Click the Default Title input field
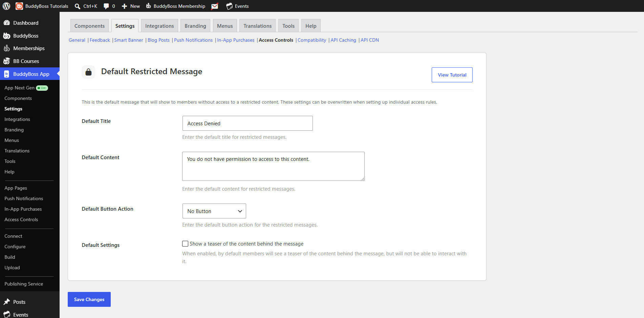 tap(248, 123)
